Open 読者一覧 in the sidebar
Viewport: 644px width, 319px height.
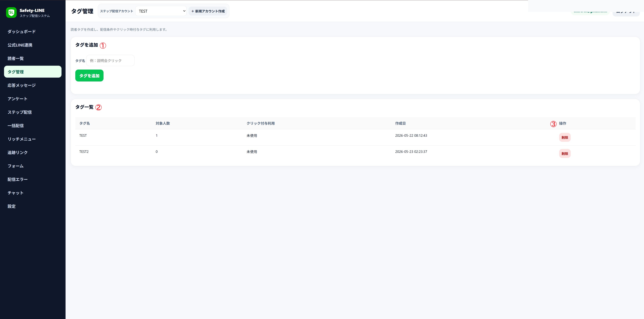33,58
